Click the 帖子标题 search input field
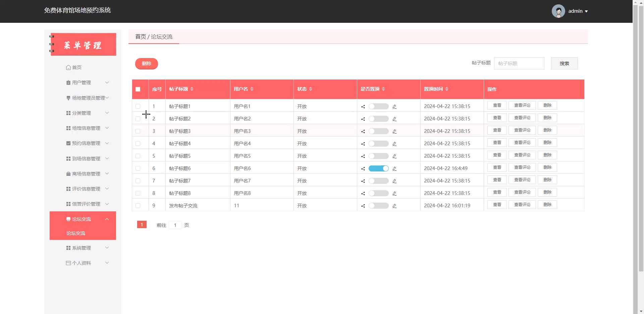Viewport: 644px width, 314px height. pos(519,63)
